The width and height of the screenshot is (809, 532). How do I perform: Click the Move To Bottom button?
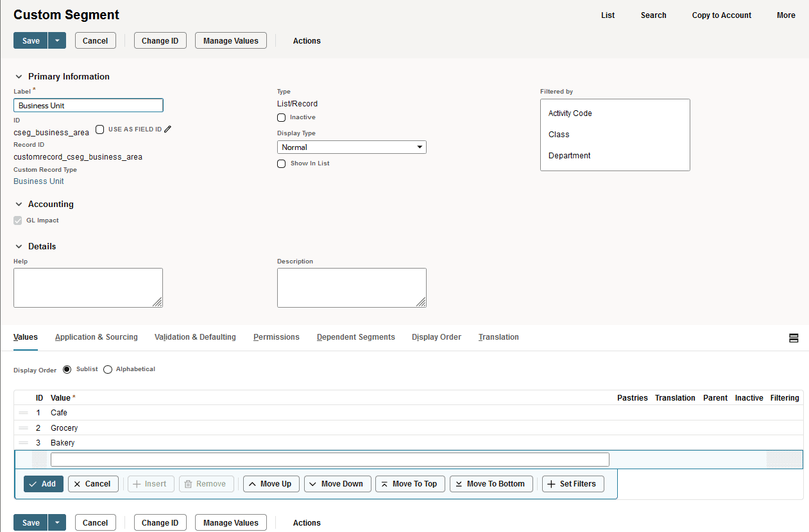click(x=491, y=484)
